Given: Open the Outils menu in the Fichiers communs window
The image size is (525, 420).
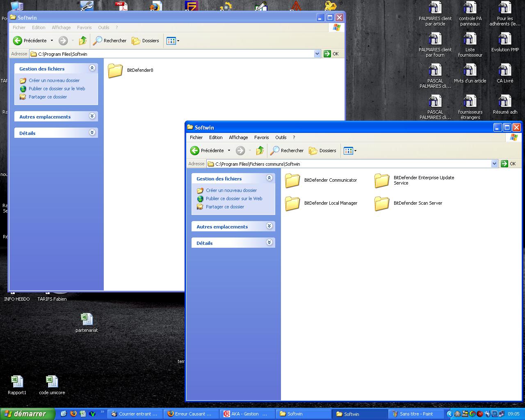Looking at the screenshot, I should pyautogui.click(x=281, y=137).
